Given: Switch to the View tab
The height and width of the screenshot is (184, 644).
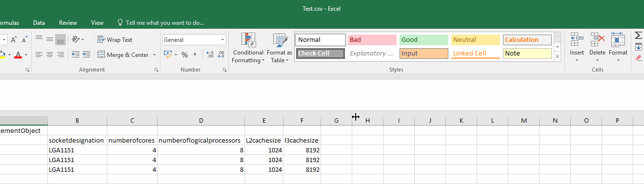Looking at the screenshot, I should (97, 23).
